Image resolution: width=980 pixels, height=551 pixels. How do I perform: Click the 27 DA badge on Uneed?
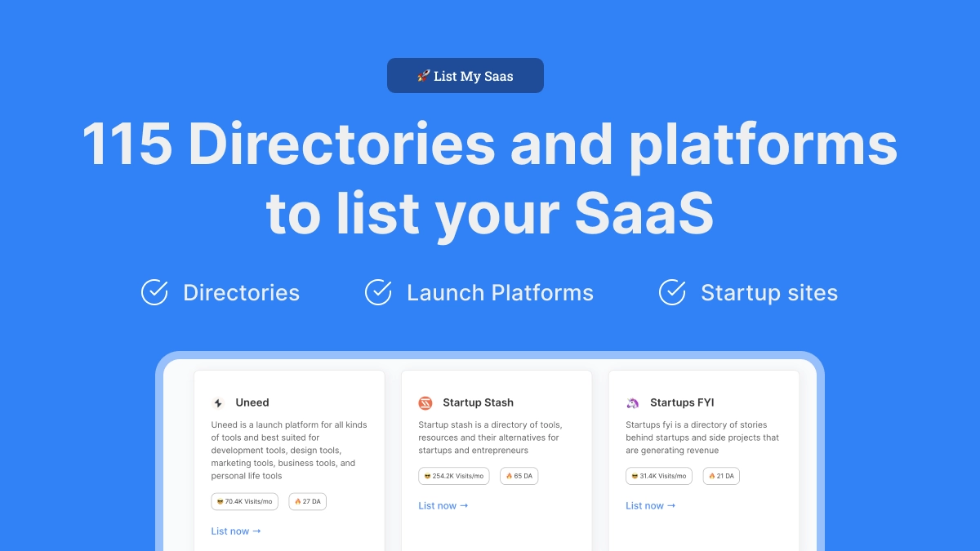point(308,501)
